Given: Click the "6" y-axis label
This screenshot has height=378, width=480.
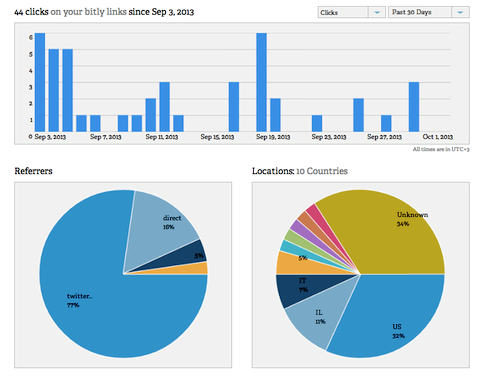Looking at the screenshot, I should pos(31,38).
